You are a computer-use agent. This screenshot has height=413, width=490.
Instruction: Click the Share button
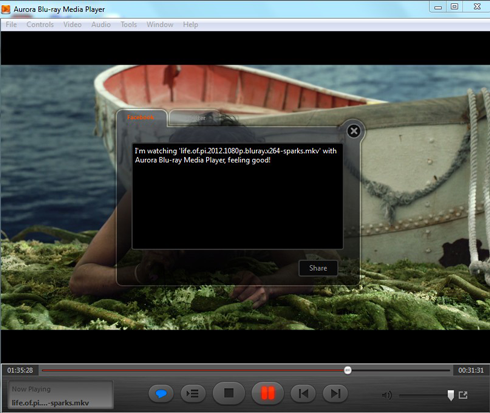[x=318, y=268]
